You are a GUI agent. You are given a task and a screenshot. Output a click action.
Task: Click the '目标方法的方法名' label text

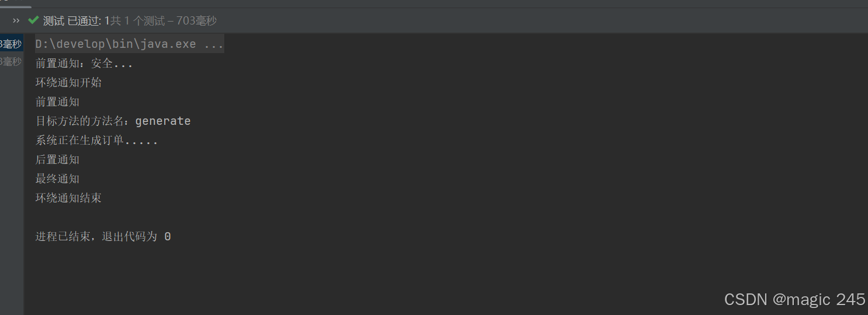(x=79, y=121)
